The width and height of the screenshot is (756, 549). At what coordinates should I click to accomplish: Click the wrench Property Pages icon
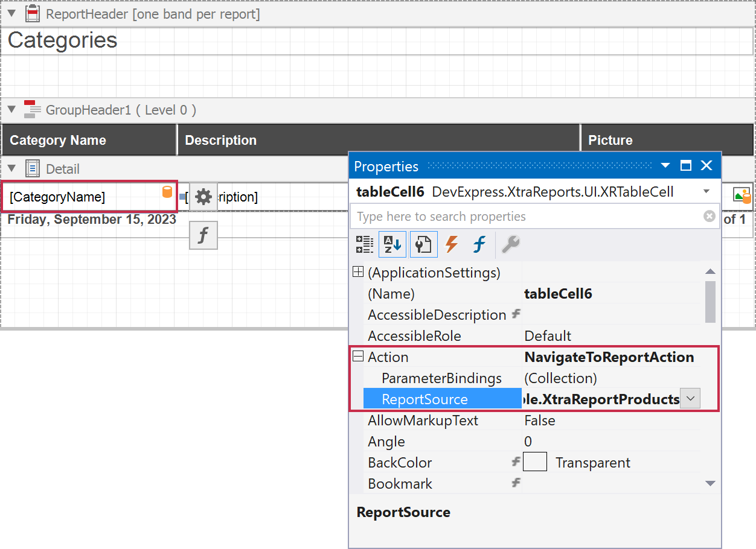click(510, 244)
